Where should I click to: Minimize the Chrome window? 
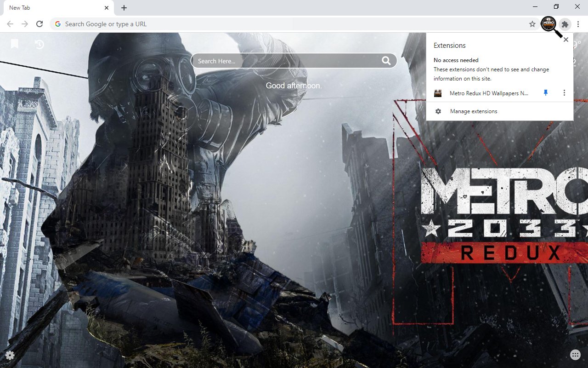click(536, 7)
